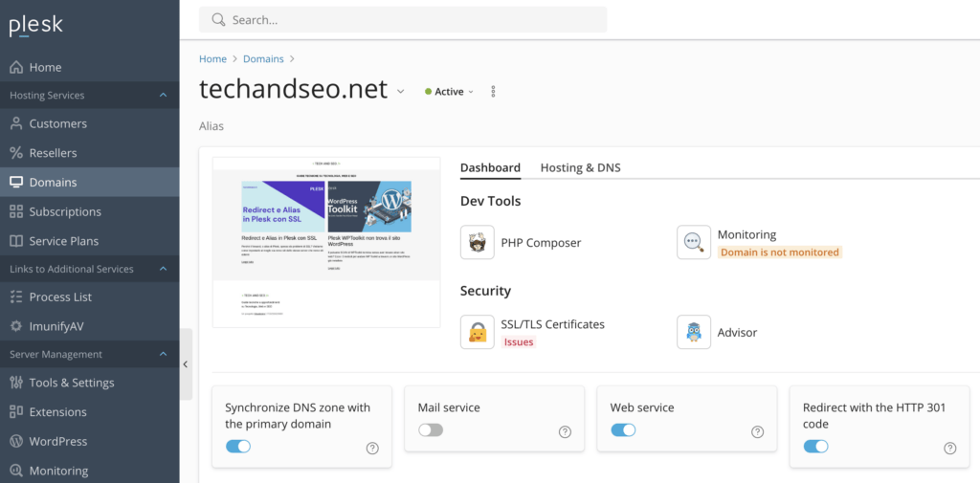980x483 pixels.
Task: Toggle Redirect with the HTTP 301 code
Action: click(x=815, y=446)
